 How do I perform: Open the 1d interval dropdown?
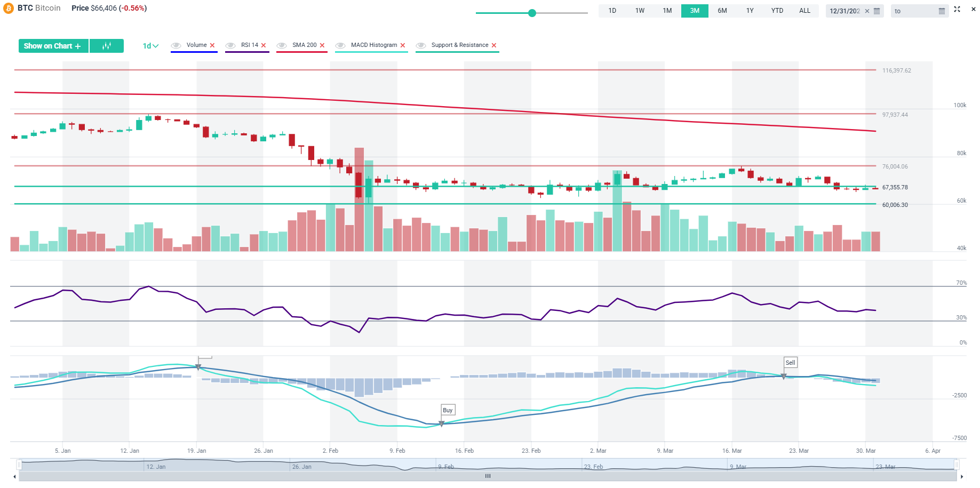[150, 46]
